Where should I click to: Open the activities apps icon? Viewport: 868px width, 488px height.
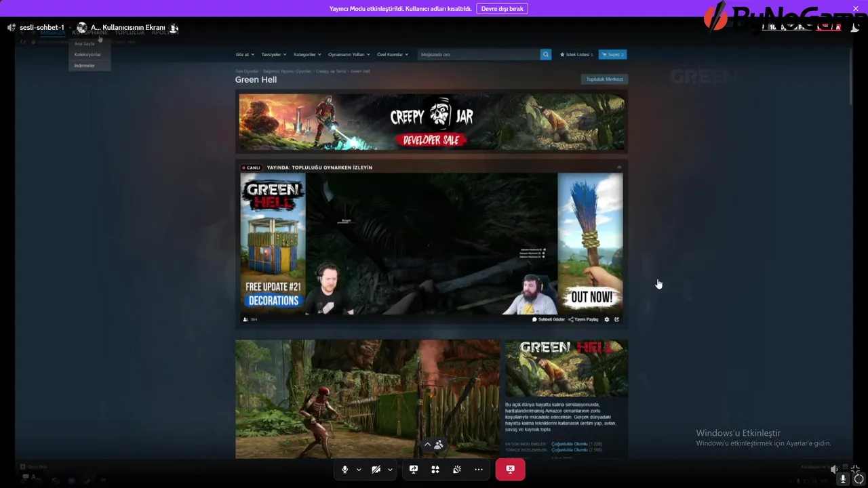click(x=435, y=469)
